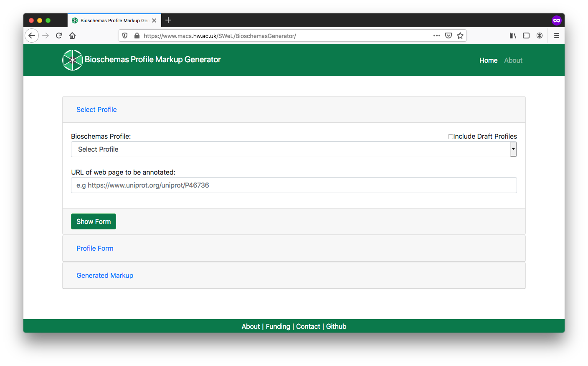Open the Firefox account icon
The image size is (588, 366).
click(540, 36)
